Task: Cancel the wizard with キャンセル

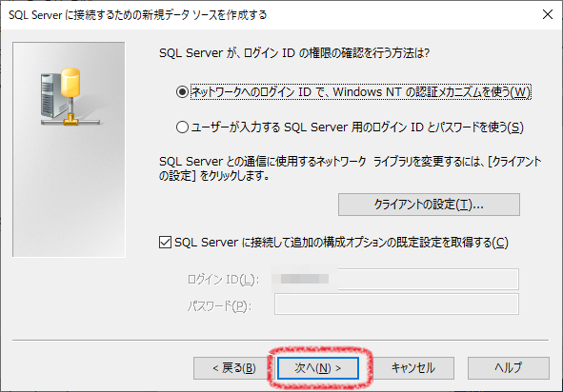Action: coord(413,368)
